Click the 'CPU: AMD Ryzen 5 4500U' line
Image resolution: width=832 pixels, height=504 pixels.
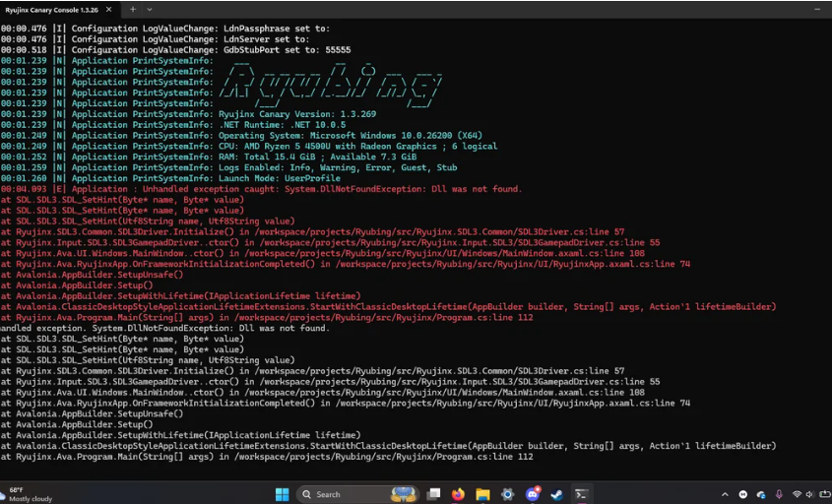[x=249, y=146]
